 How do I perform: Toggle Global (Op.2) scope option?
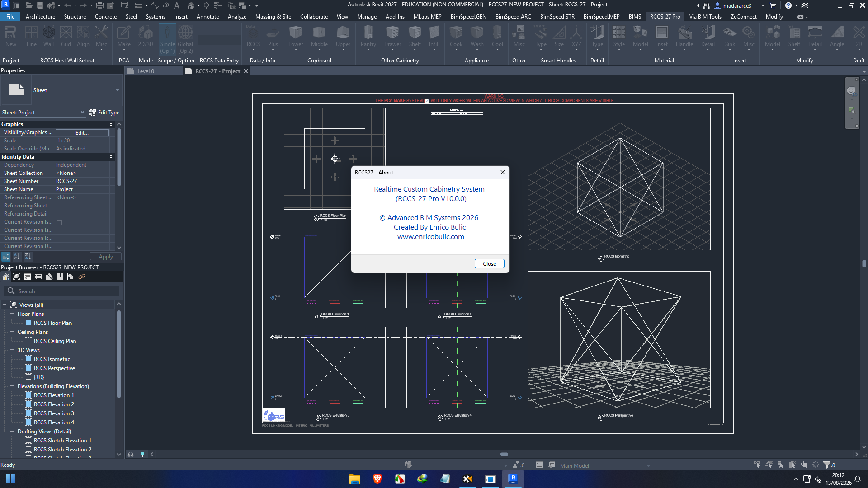[185, 39]
